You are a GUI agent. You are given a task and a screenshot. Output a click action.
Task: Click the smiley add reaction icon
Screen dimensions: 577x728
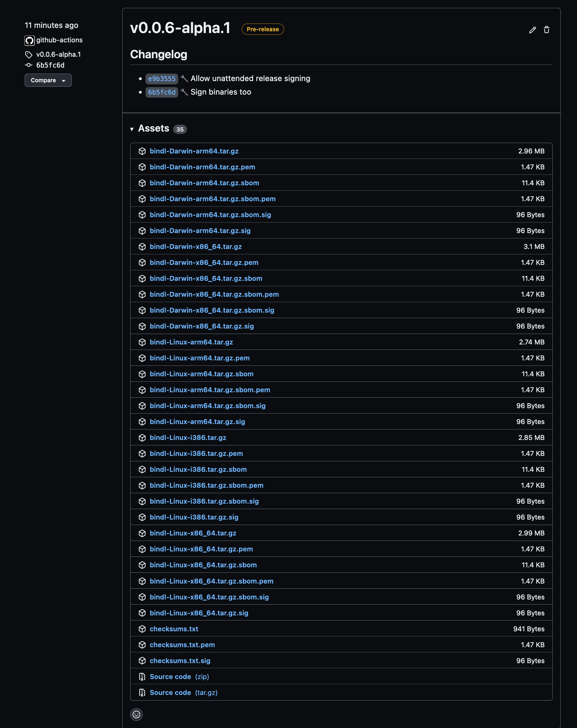coord(136,714)
